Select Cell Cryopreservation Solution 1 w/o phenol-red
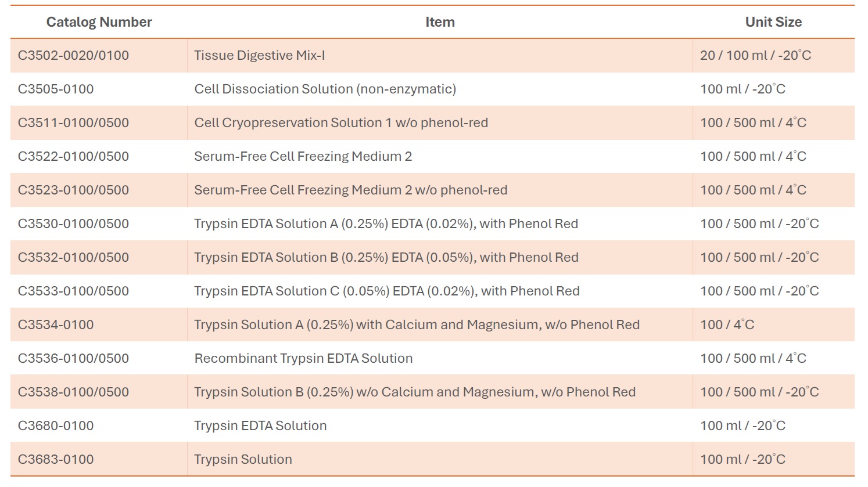868x487 pixels. [x=341, y=123]
